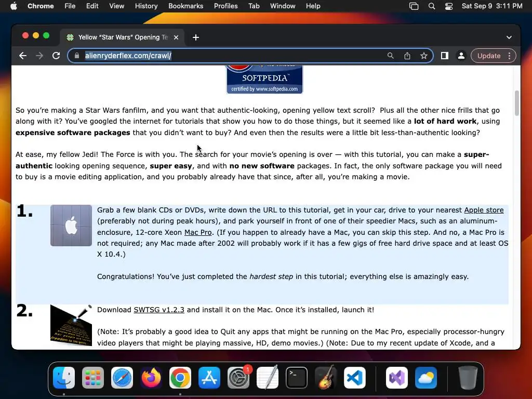The height and width of the screenshot is (399, 532).
Task: Launch Terminal from the Dock
Action: pos(297,378)
